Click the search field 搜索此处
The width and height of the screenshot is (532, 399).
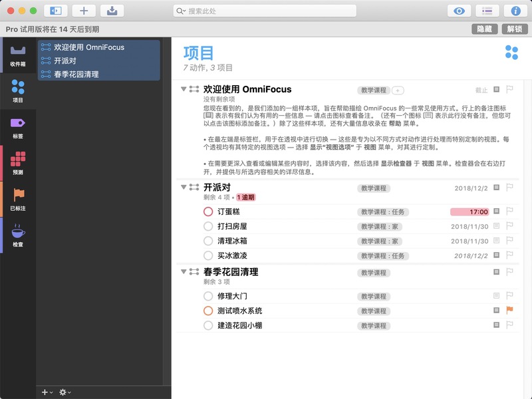[x=265, y=11]
